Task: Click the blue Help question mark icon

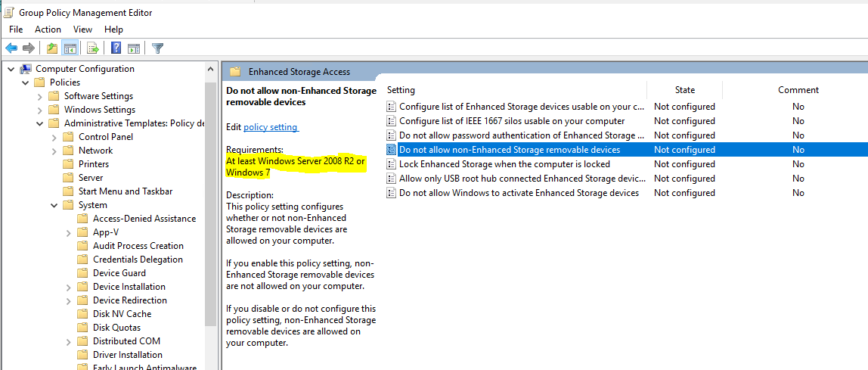Action: click(x=116, y=48)
